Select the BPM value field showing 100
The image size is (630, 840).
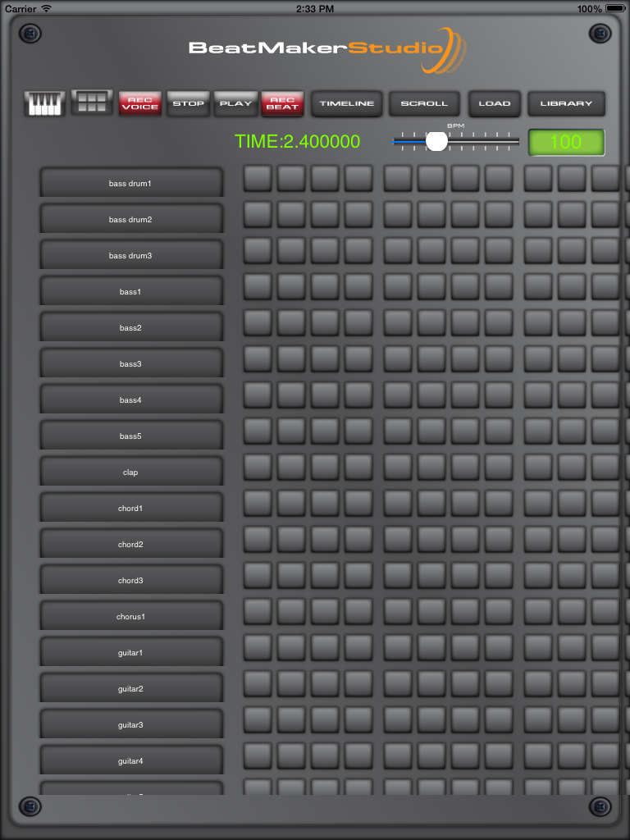[x=566, y=142]
